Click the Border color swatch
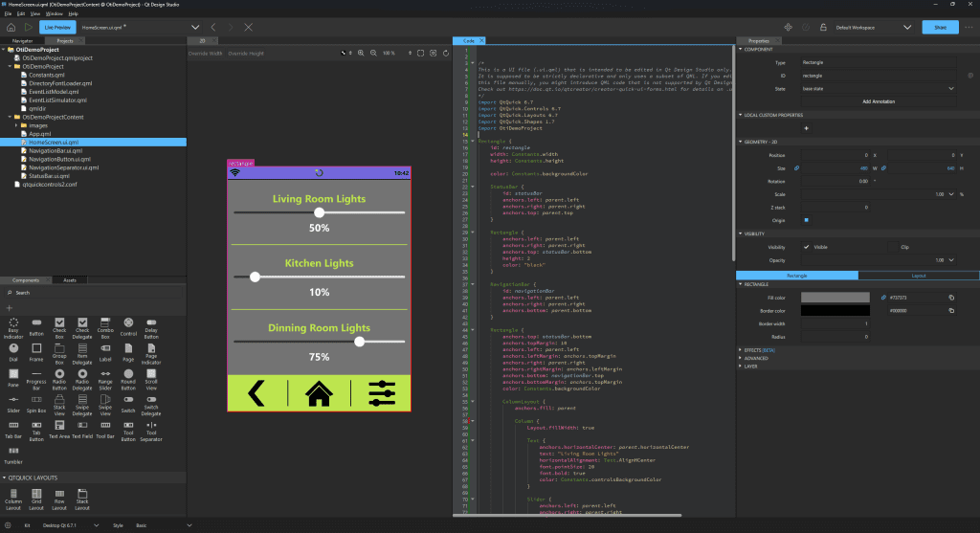The width and height of the screenshot is (980, 533). 835,311
